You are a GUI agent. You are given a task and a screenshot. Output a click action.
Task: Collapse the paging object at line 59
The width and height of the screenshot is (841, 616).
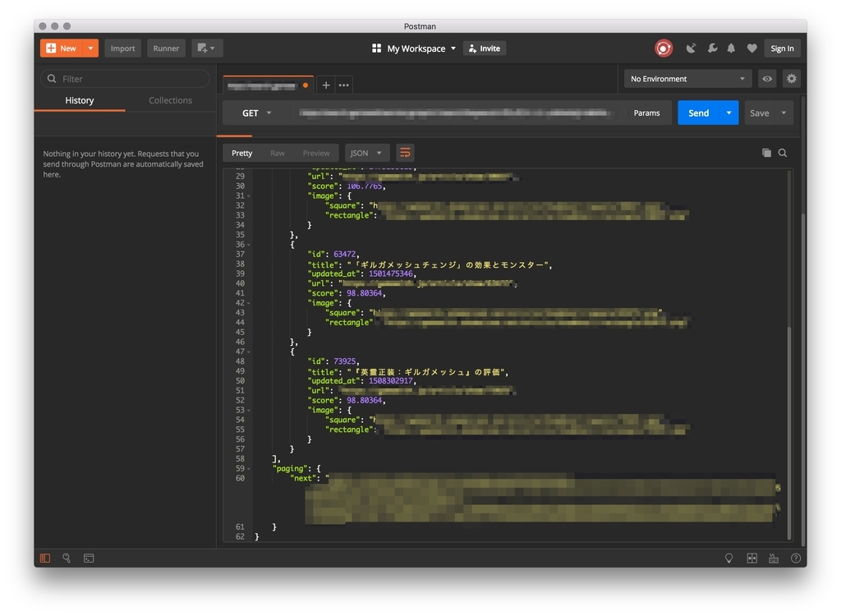pos(248,470)
